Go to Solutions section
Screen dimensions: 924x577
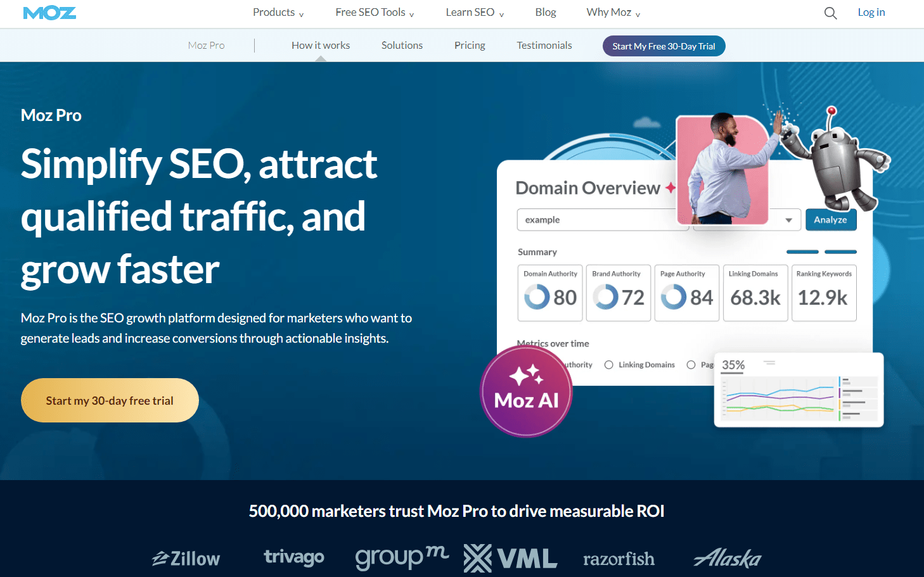[x=402, y=46]
